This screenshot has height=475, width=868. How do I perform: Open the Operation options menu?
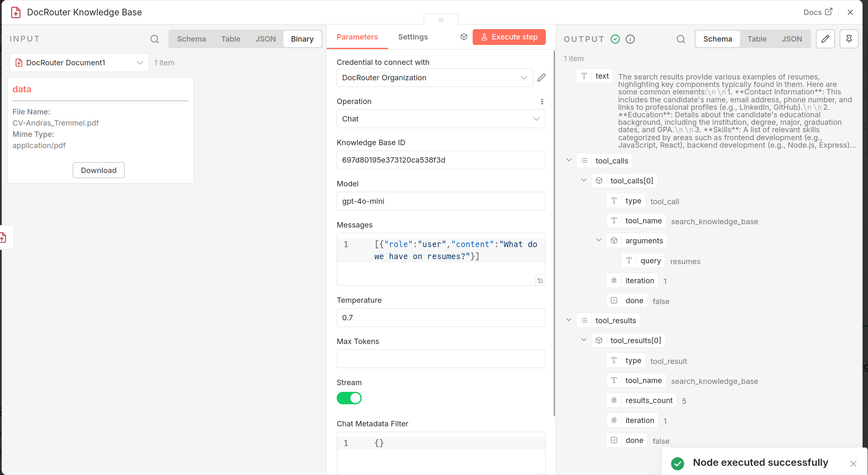coord(542,101)
